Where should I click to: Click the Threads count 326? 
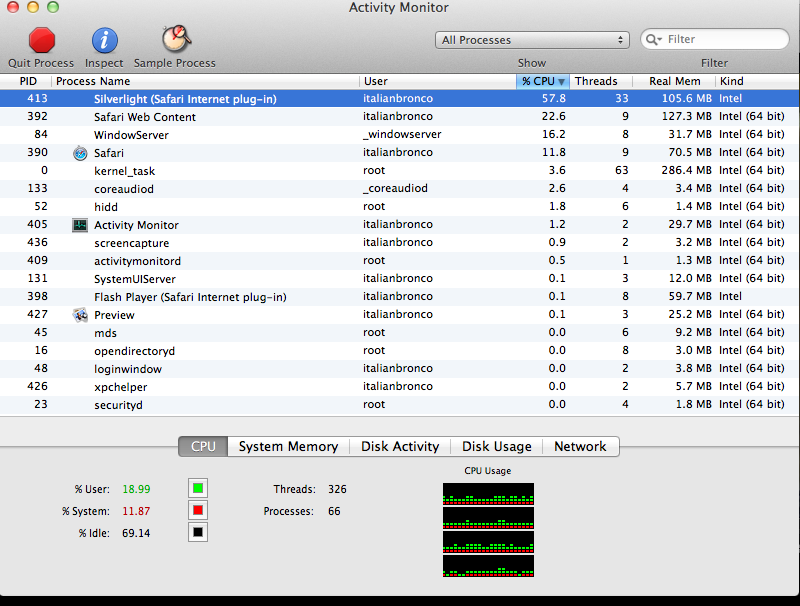tap(337, 489)
